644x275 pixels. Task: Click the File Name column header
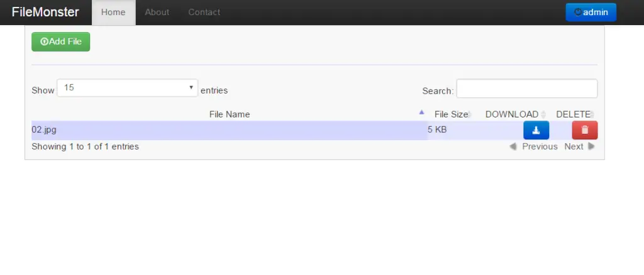pyautogui.click(x=230, y=114)
